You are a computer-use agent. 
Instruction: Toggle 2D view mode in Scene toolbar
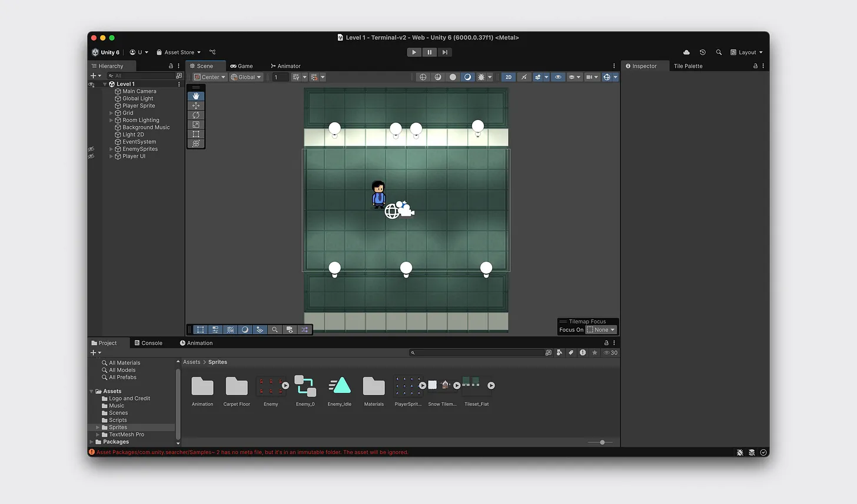point(509,77)
